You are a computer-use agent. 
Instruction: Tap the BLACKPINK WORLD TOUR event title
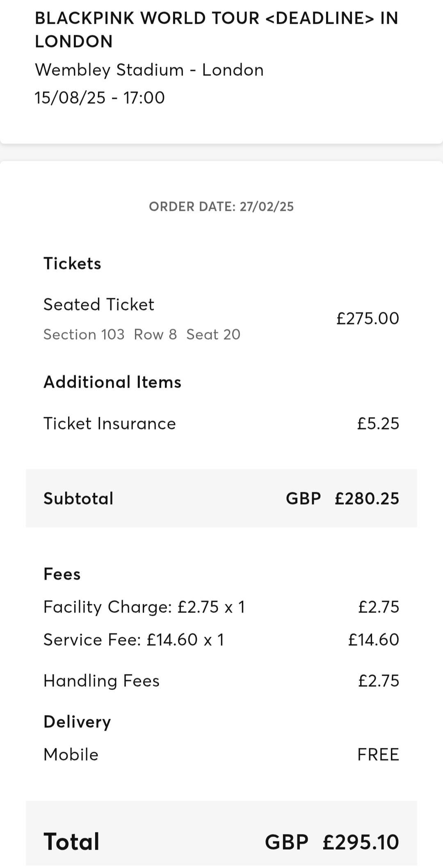pos(216,30)
